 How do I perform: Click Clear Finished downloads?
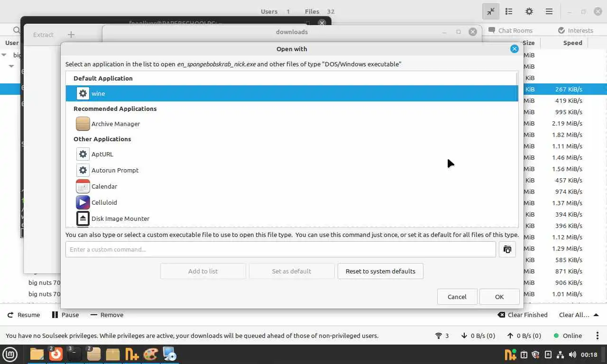click(x=522, y=315)
